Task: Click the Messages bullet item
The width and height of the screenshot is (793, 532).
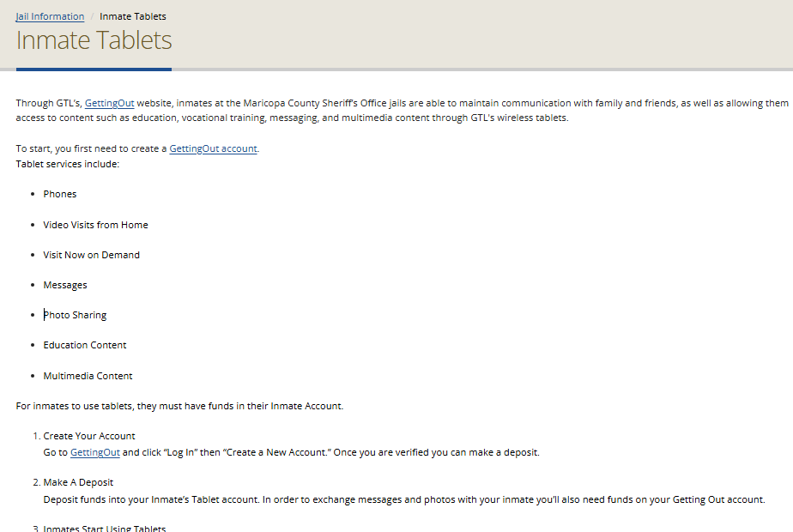Action: [65, 285]
